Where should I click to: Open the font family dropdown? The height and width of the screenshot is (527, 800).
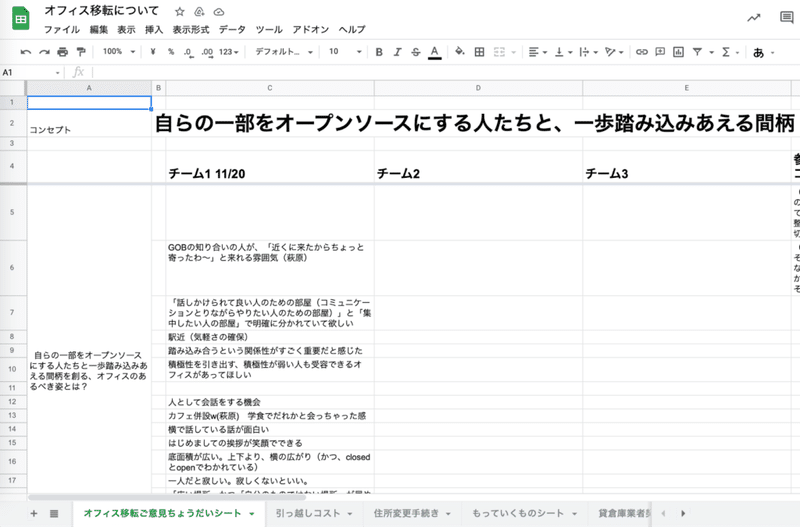click(x=283, y=52)
